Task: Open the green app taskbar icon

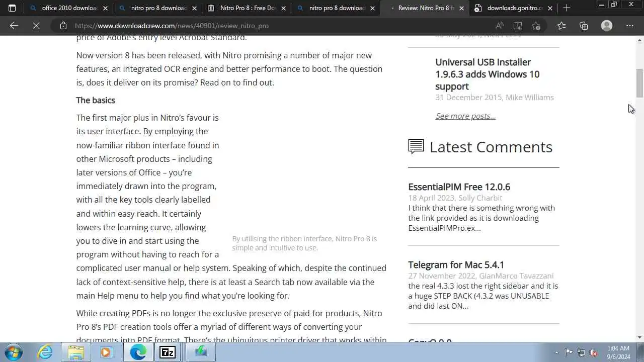Action: pyautogui.click(x=201, y=352)
